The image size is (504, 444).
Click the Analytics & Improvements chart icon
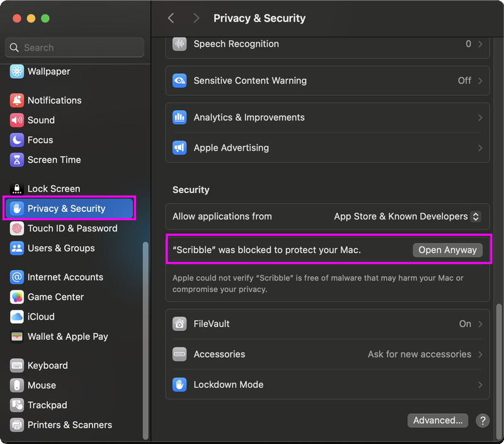pos(180,117)
